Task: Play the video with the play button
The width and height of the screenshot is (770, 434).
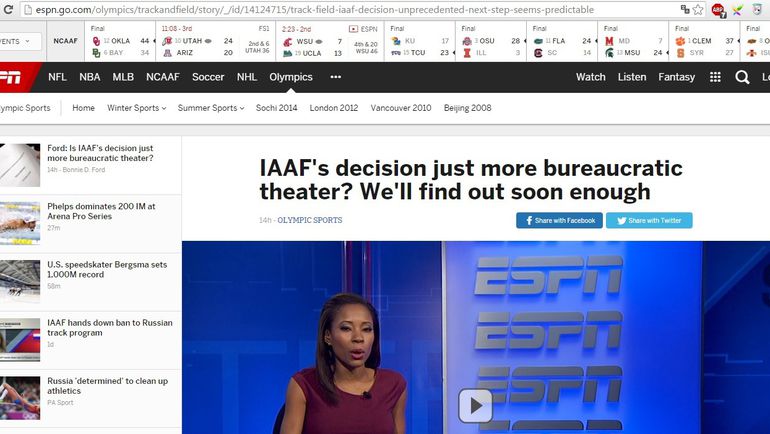Action: [x=475, y=405]
